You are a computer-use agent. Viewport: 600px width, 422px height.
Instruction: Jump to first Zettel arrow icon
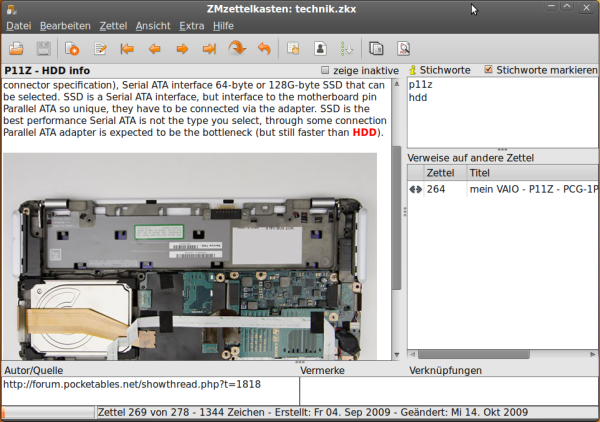point(127,49)
